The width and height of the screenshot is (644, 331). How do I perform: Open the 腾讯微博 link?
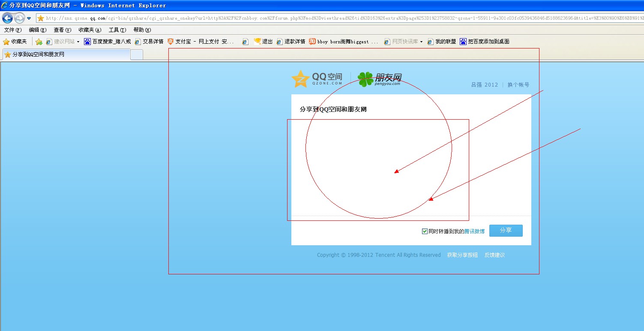(474, 231)
